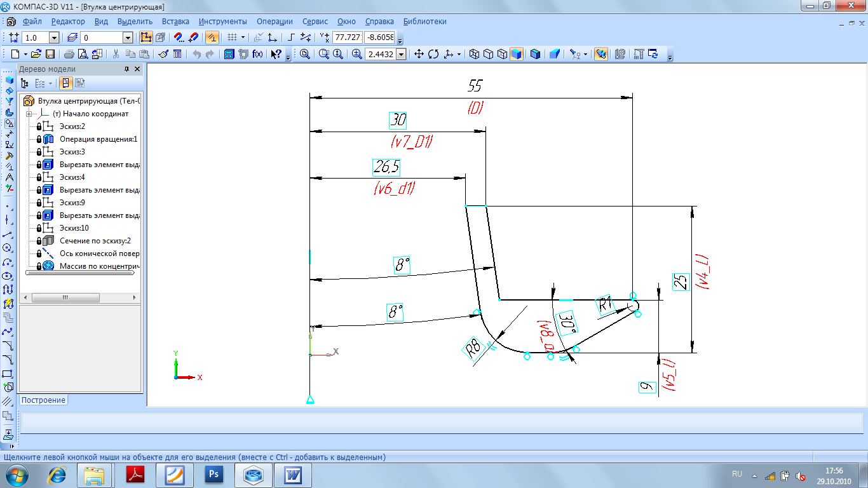Image resolution: width=868 pixels, height=488 pixels.
Task: Toggle the grid display icon
Action: coord(233,37)
